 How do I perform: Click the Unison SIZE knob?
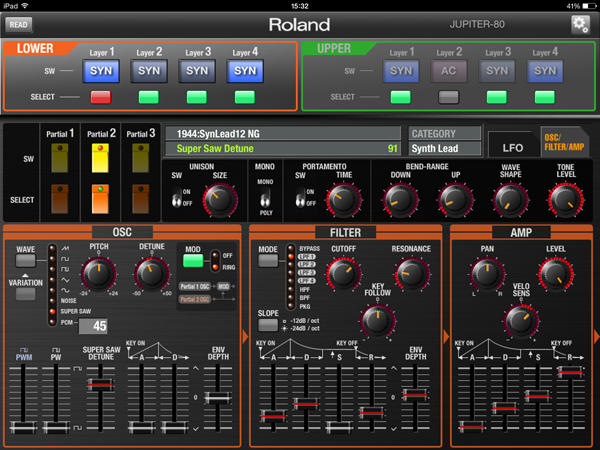(x=220, y=200)
